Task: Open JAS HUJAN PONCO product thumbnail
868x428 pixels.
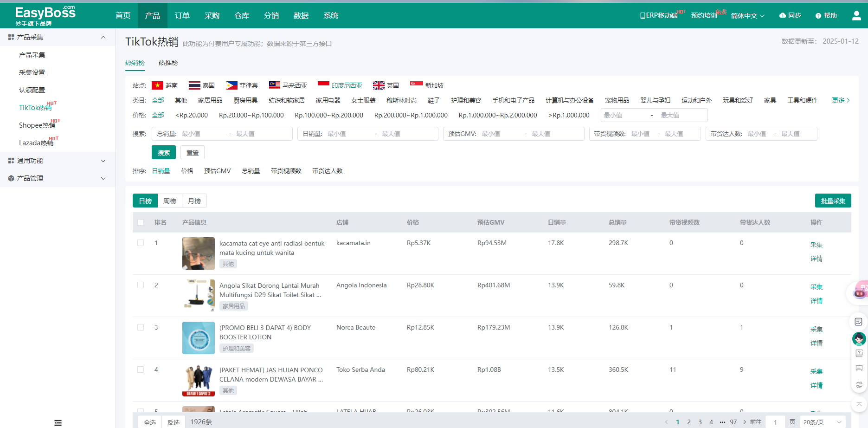Action: tap(199, 380)
